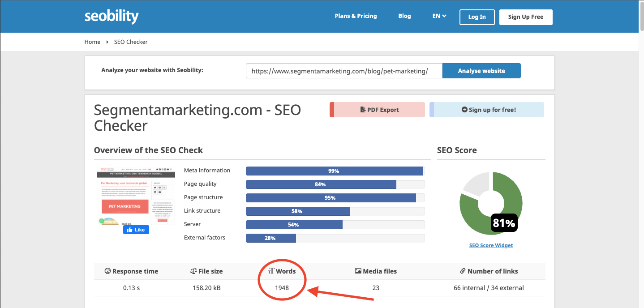Open Plans & Pricing menu item
This screenshot has height=308, width=644.
coord(356,16)
